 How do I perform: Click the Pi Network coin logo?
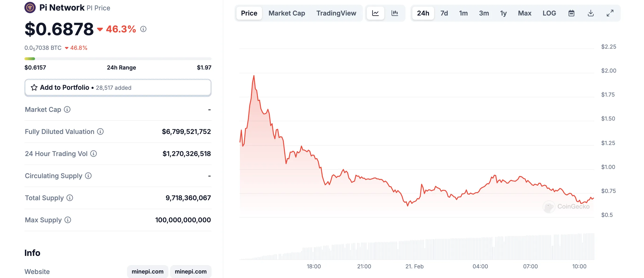[x=30, y=8]
